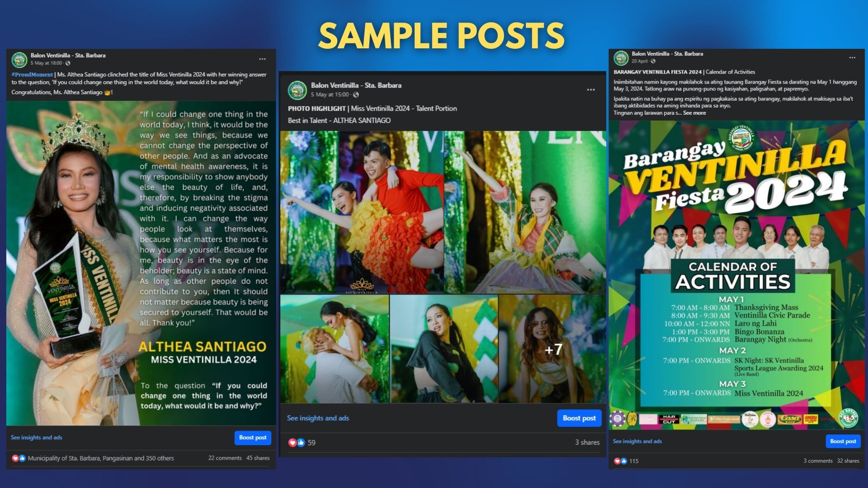Open the right post's three-dot options menu
This screenshot has height=488, width=868.
pyautogui.click(x=852, y=58)
